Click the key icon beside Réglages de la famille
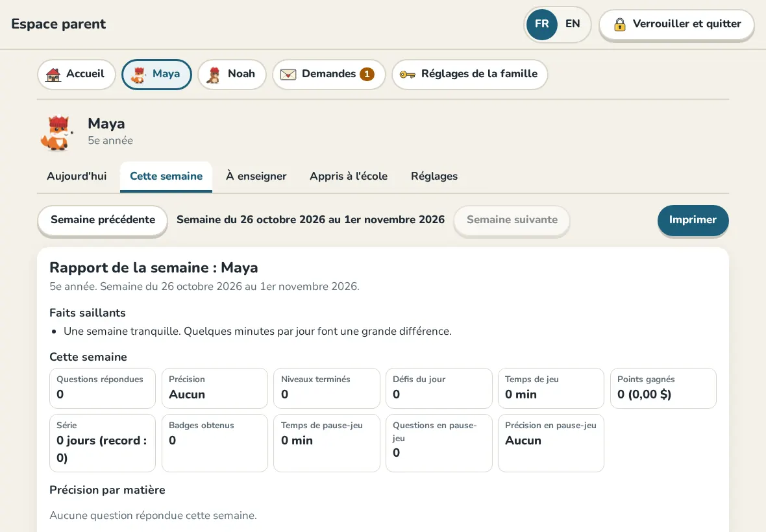The height and width of the screenshot is (532, 766). click(408, 74)
